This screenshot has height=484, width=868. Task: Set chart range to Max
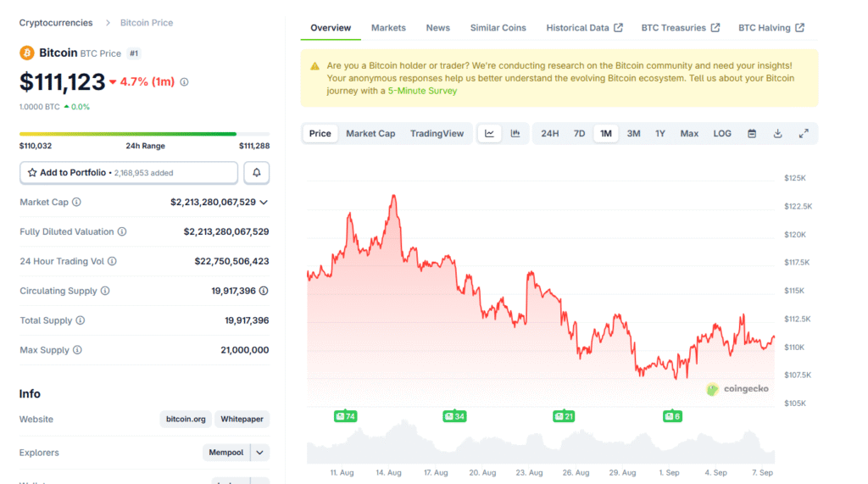[x=689, y=133]
